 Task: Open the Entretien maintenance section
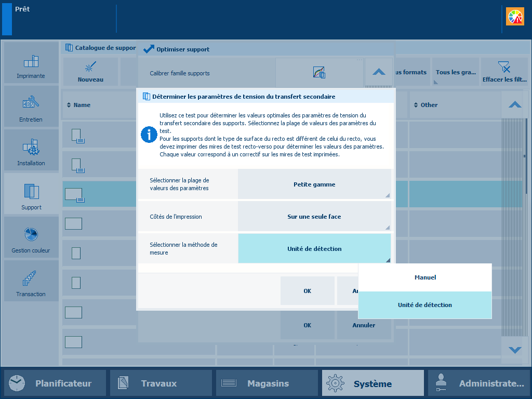(31, 107)
